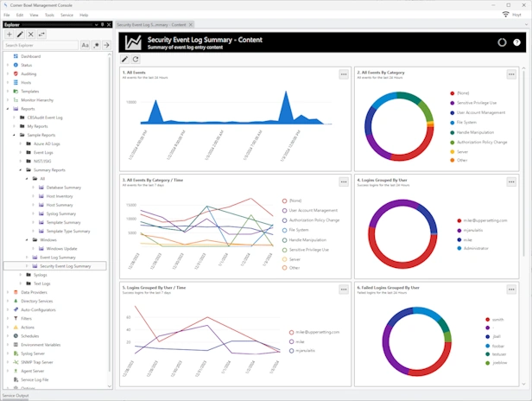Expand the Auditing tree node
The image size is (532, 401).
[8, 73]
